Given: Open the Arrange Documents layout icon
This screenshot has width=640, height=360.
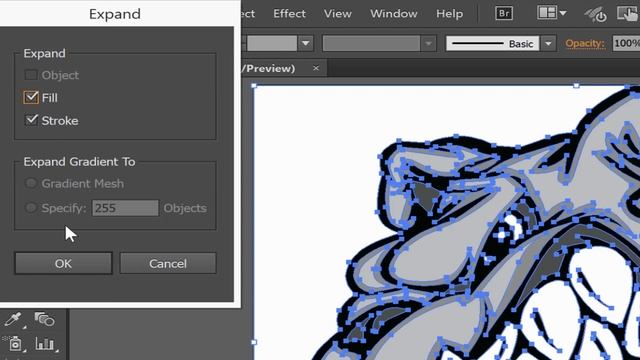Looking at the screenshot, I should pos(547,13).
